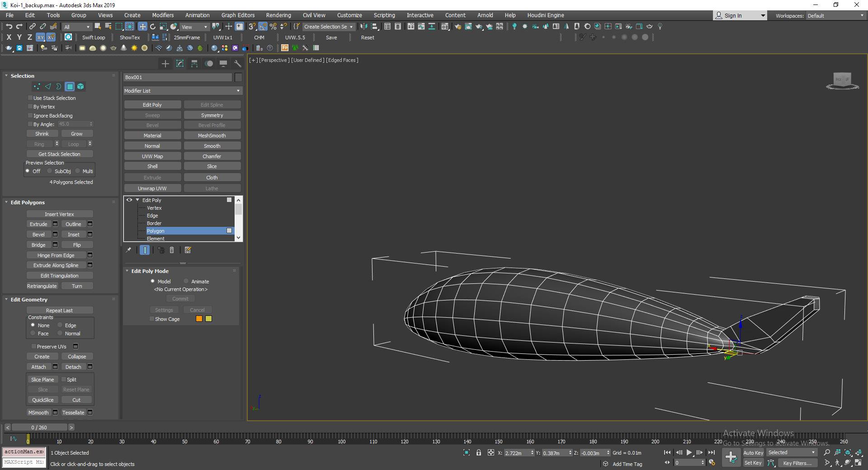Select Edge sub-object icon in Selection rollout
The height and width of the screenshot is (470, 868).
48,86
